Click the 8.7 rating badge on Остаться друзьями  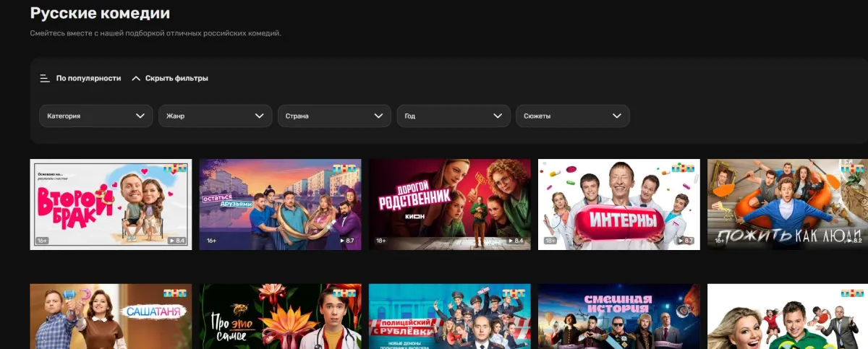[346, 241]
